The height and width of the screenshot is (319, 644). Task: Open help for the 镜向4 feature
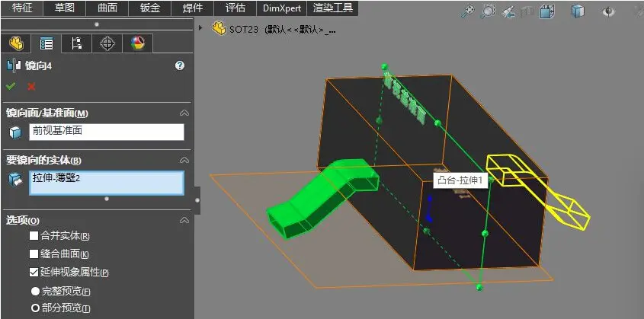click(x=180, y=65)
